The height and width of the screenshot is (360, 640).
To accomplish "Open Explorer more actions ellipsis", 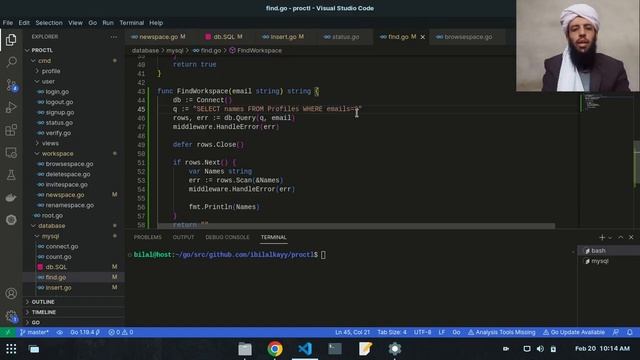I will [x=114, y=37].
